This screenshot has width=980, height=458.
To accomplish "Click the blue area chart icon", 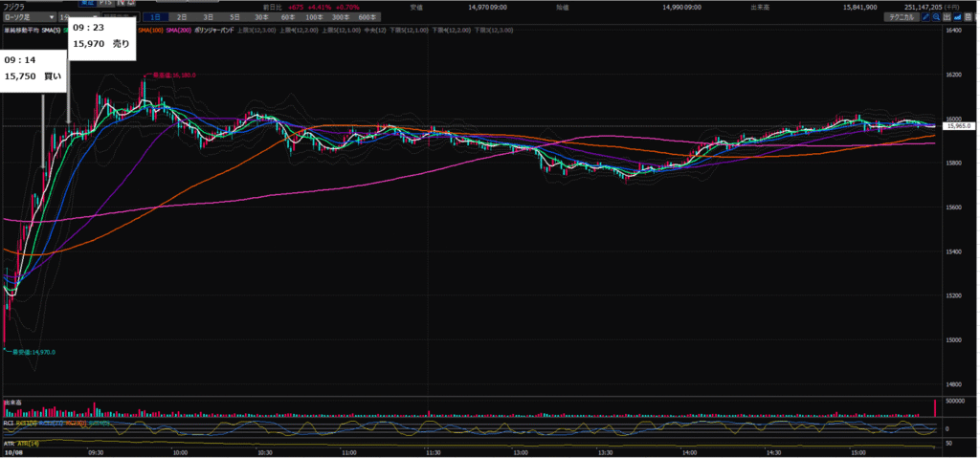I will pos(957,17).
